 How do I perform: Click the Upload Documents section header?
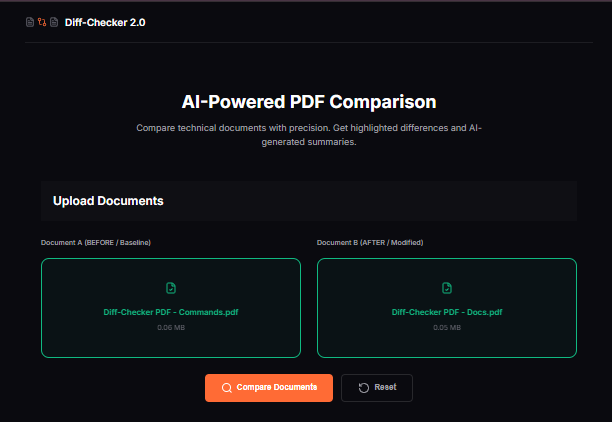[x=108, y=201]
